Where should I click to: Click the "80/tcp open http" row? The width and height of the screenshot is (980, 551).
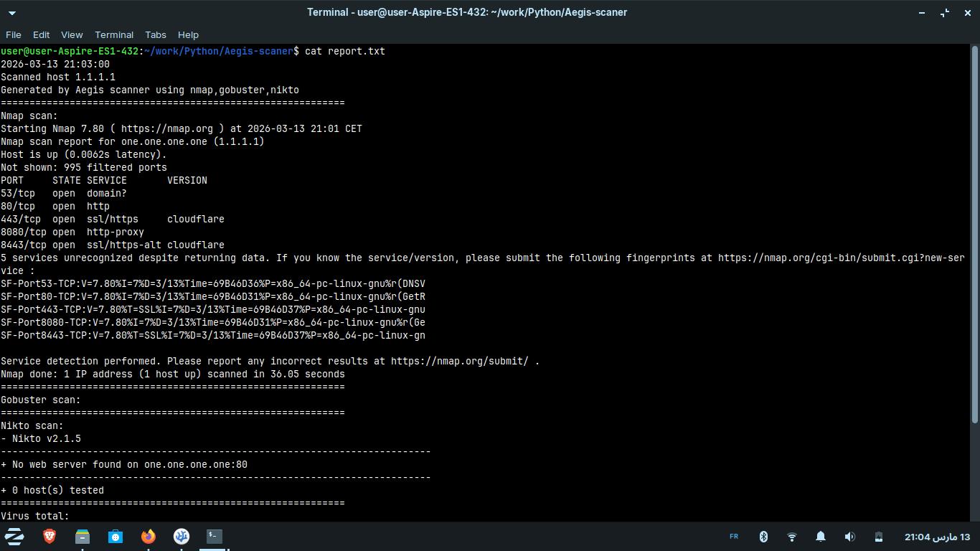click(55, 206)
